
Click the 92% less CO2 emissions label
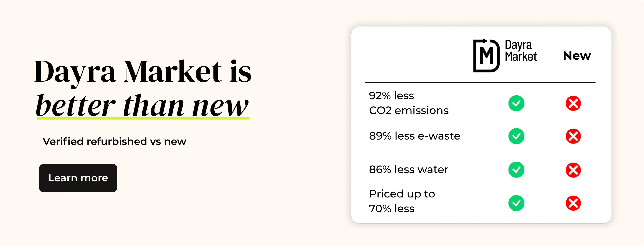[x=409, y=103]
